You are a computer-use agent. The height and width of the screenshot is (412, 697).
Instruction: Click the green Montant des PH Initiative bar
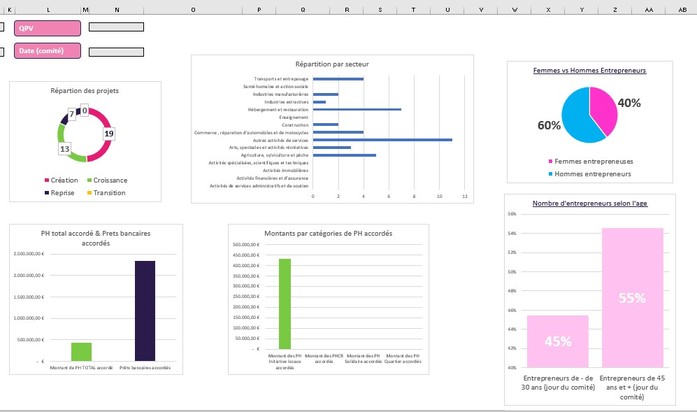pos(285,304)
